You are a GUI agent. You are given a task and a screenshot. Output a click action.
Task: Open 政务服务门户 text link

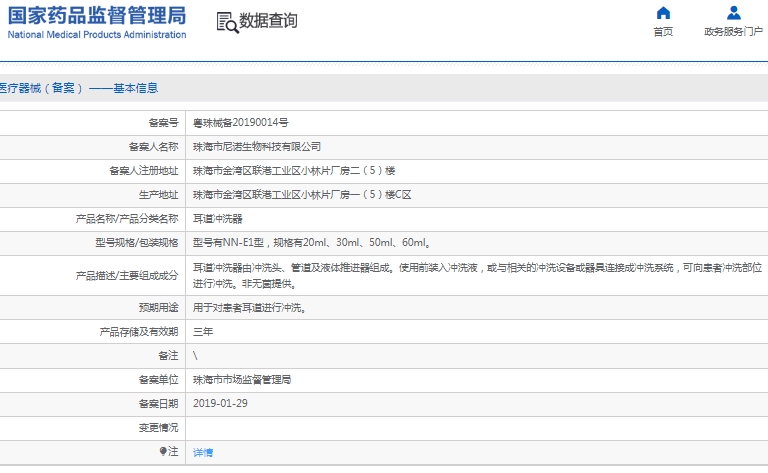(733, 31)
